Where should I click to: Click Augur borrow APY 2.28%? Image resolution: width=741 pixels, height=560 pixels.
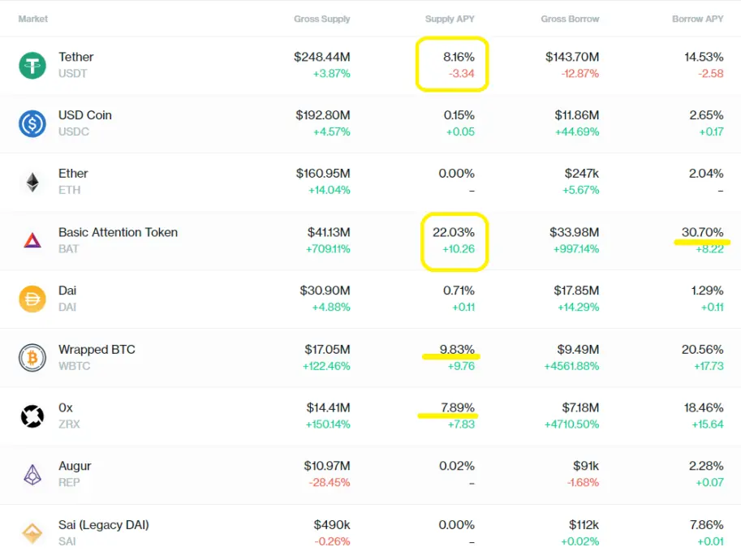point(706,467)
